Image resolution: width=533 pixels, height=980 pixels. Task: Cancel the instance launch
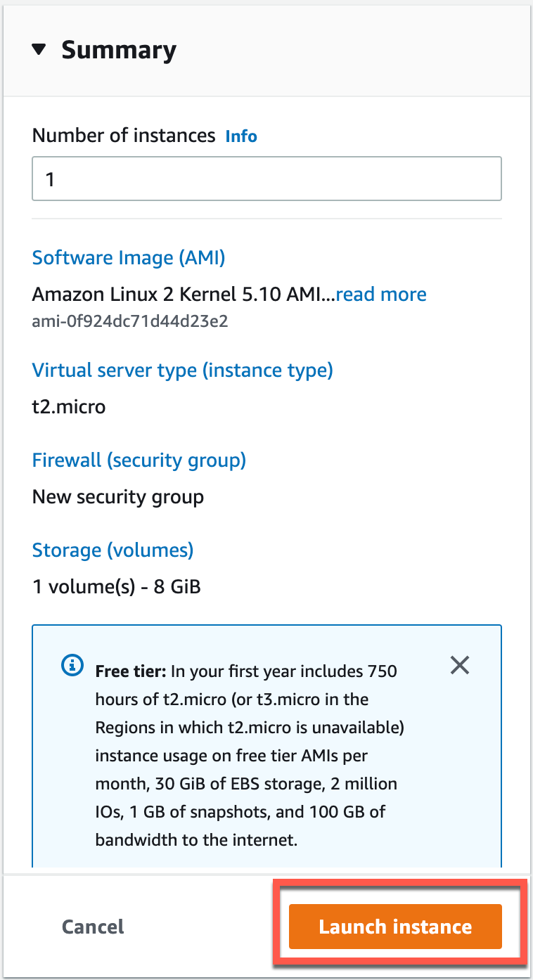(92, 927)
